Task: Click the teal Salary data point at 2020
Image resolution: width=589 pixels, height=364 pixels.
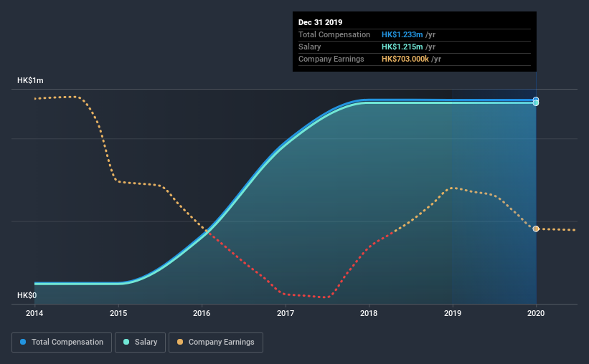Action: coord(536,103)
